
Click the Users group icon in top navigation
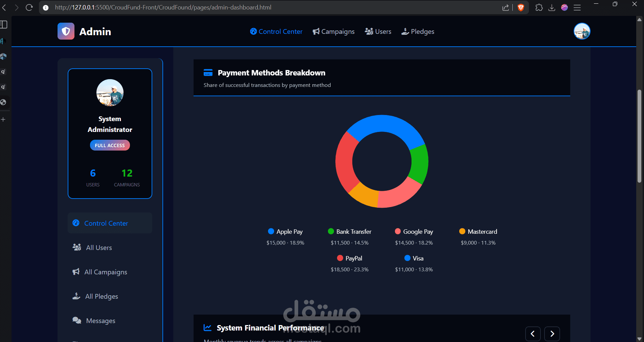(x=369, y=31)
